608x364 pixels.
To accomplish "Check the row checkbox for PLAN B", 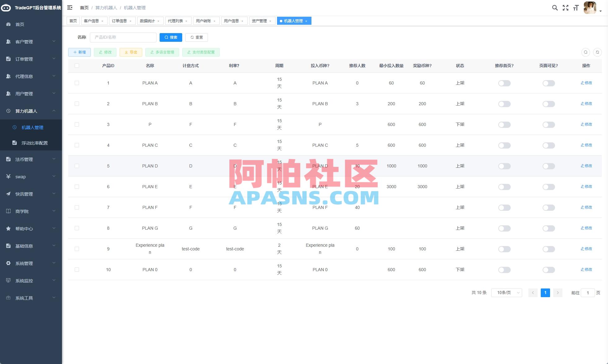I will pyautogui.click(x=77, y=104).
